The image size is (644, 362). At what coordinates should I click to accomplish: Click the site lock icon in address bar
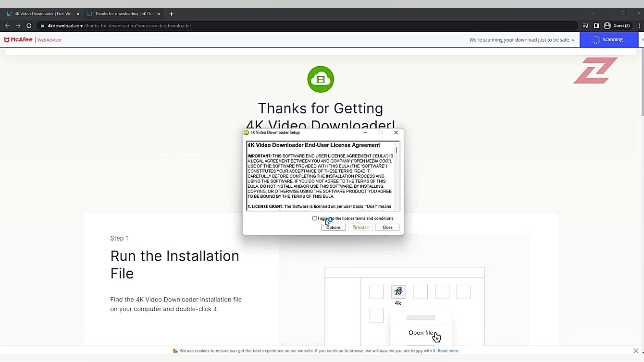pyautogui.click(x=42, y=26)
